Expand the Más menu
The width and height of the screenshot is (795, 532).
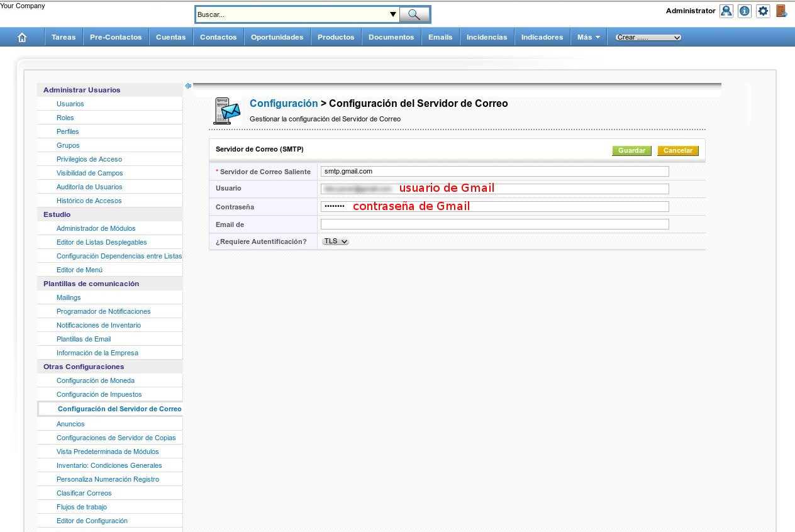(x=589, y=38)
